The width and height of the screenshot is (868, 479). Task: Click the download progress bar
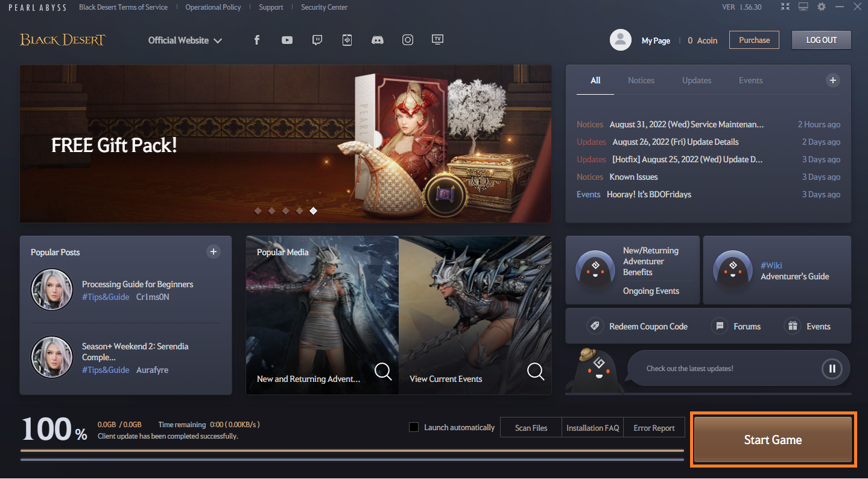(x=352, y=451)
